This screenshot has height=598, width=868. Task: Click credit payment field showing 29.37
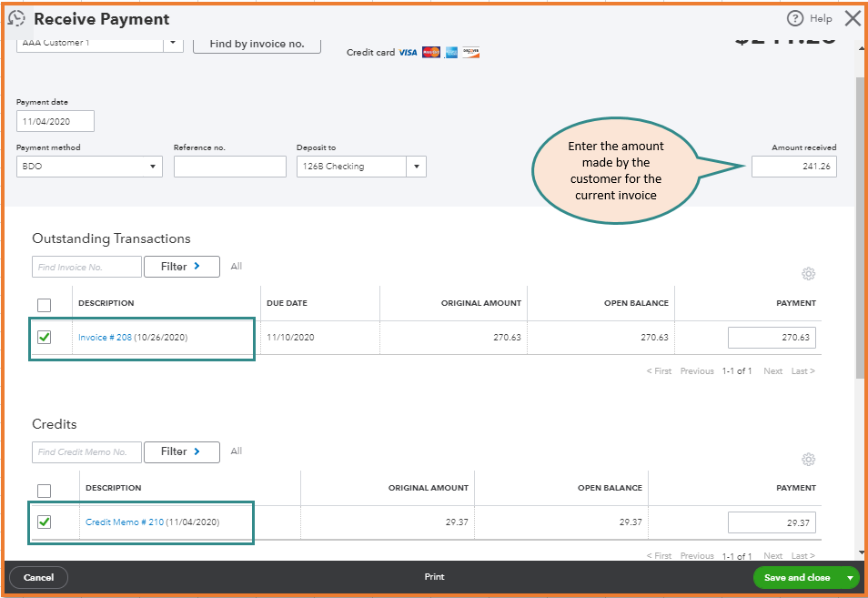(772, 522)
